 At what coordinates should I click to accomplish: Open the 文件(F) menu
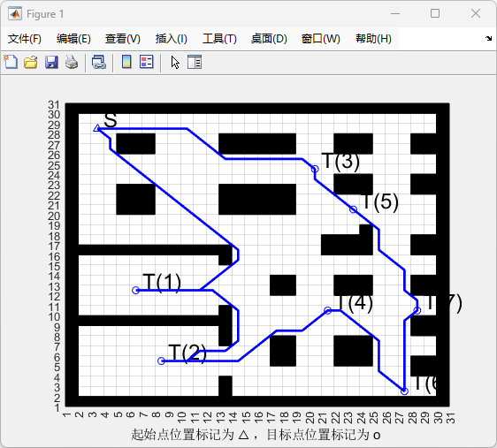point(25,39)
